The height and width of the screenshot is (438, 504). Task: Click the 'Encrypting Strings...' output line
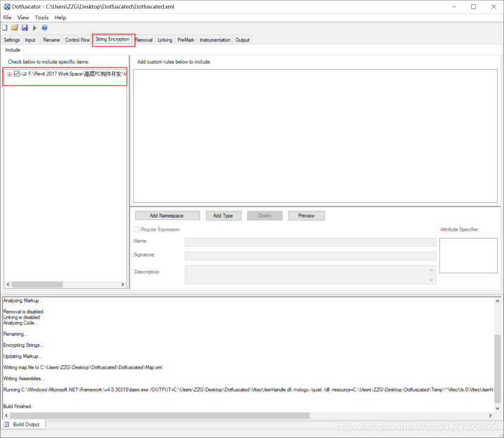[23, 346]
